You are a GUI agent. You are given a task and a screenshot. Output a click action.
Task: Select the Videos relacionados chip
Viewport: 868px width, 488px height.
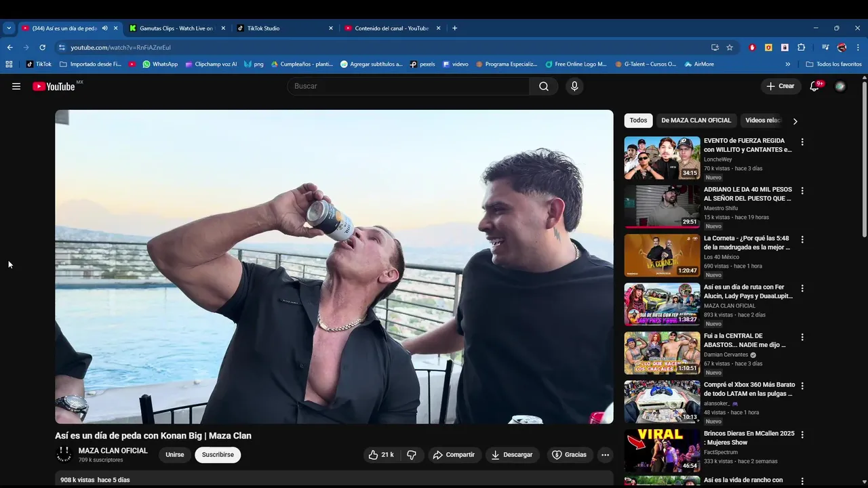[x=763, y=121]
